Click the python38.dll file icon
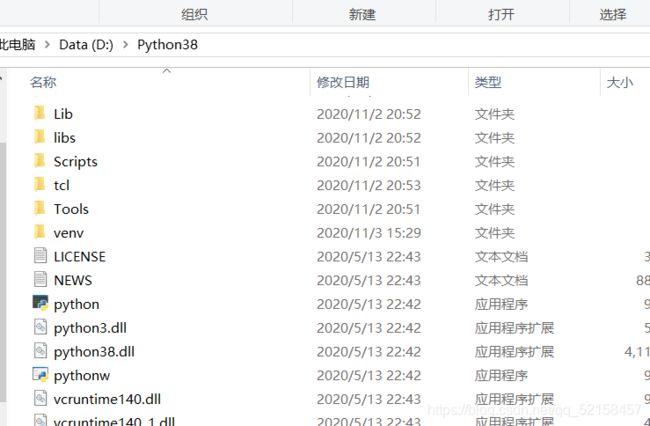Image resolution: width=650 pixels, height=426 pixels. 40,351
